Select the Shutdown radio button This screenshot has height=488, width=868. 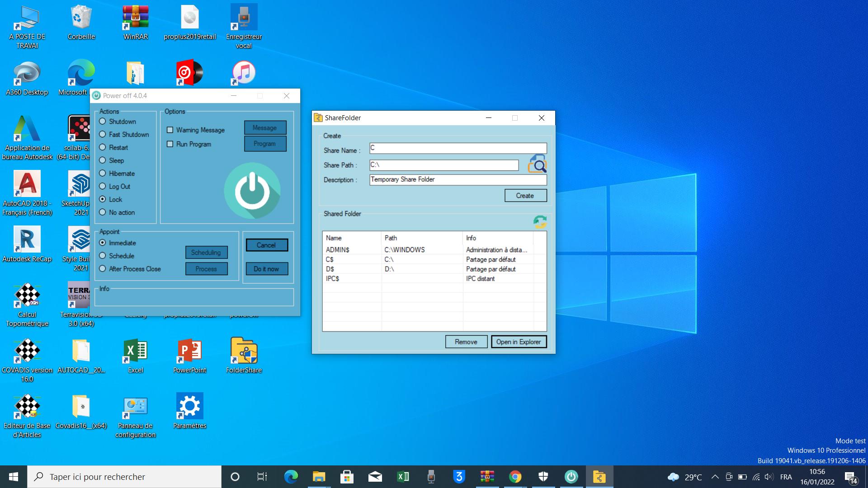pos(103,122)
